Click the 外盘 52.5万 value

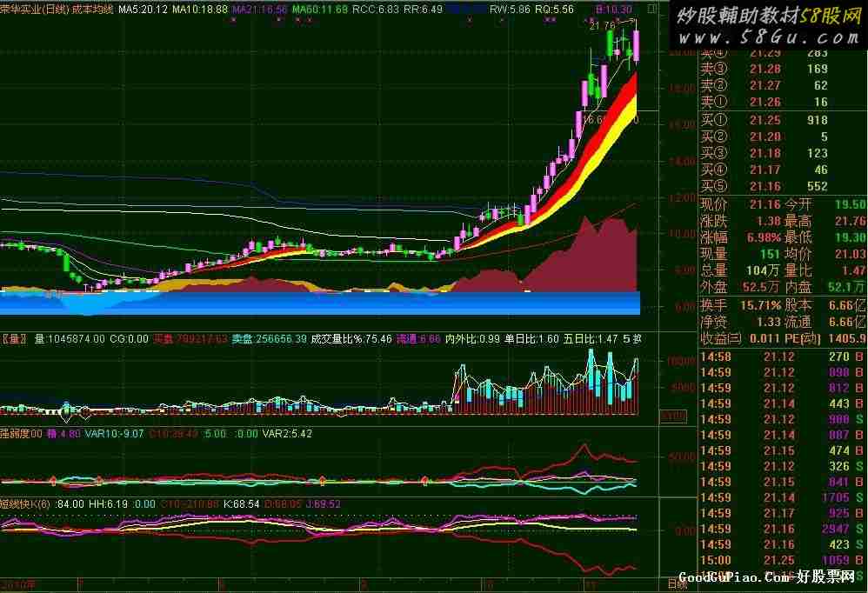click(x=741, y=287)
